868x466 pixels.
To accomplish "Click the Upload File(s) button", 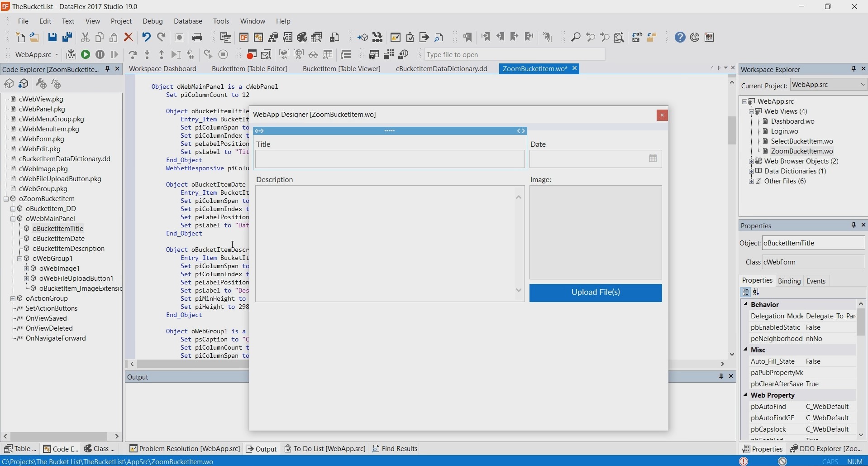I will [595, 293].
